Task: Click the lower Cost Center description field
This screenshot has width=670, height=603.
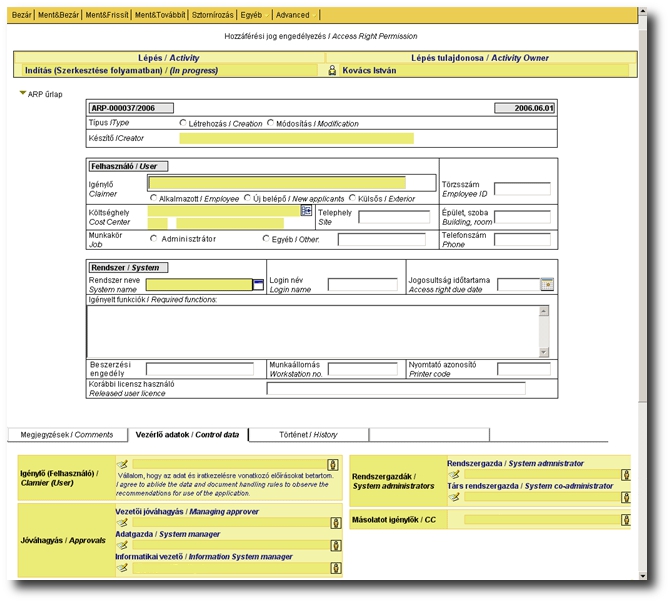Action: coord(230,223)
